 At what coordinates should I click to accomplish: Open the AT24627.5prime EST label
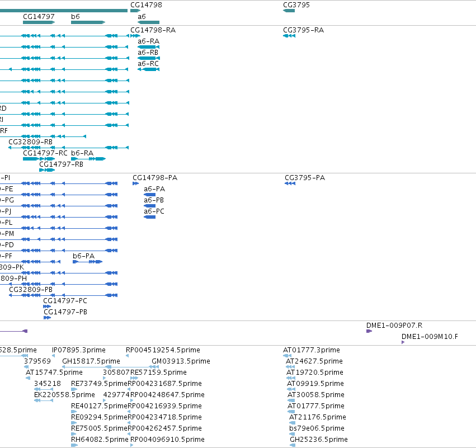click(314, 361)
